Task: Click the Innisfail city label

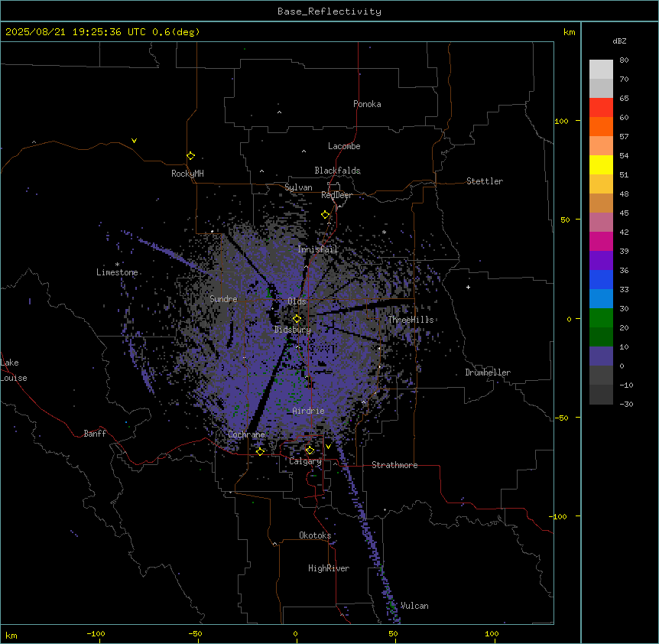Action: tap(317, 249)
